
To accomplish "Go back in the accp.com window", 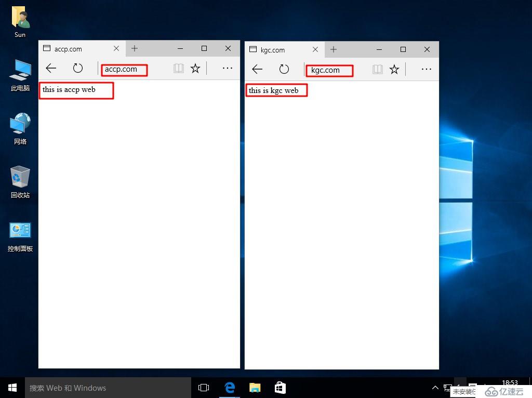I will click(51, 68).
